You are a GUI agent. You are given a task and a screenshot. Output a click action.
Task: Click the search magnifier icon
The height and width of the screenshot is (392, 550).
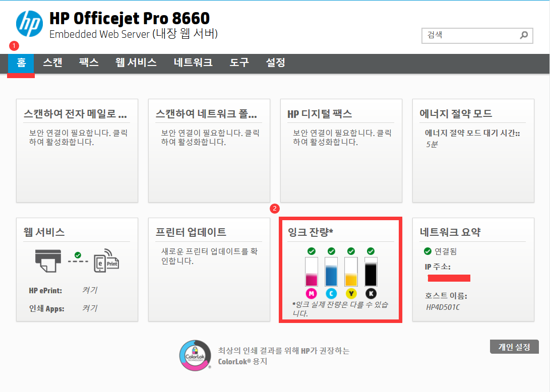(x=524, y=35)
